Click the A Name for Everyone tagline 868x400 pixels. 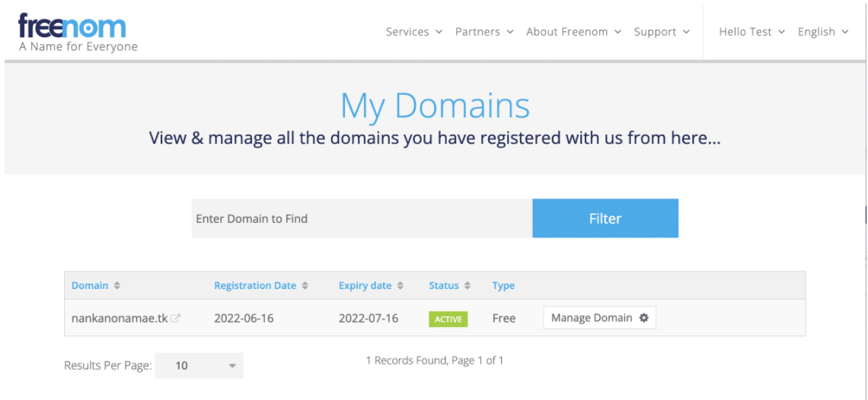pos(78,46)
